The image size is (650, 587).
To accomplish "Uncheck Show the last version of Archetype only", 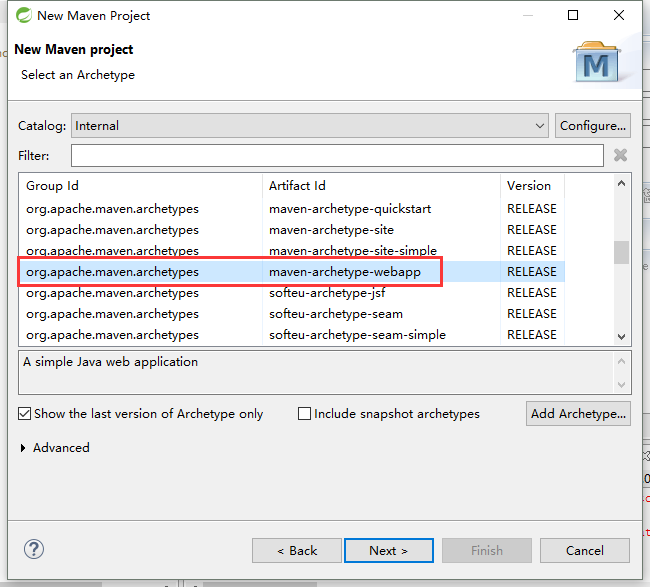I will [24, 413].
